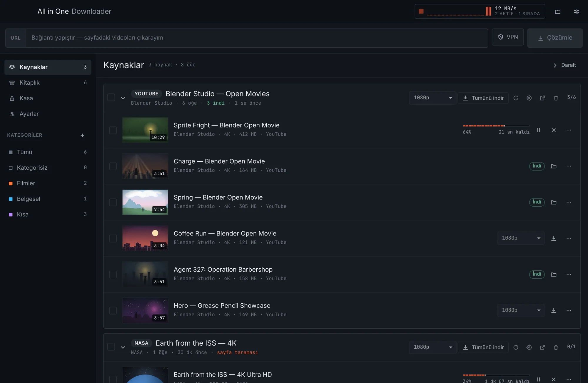
Task: Delete the Earth from the ISS source
Action: [x=556, y=347]
